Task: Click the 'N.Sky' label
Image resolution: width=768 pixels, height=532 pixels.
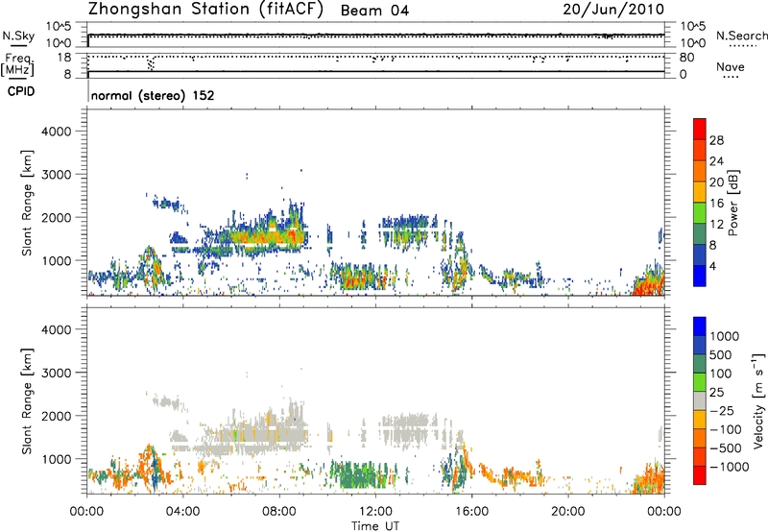Action: [18, 36]
